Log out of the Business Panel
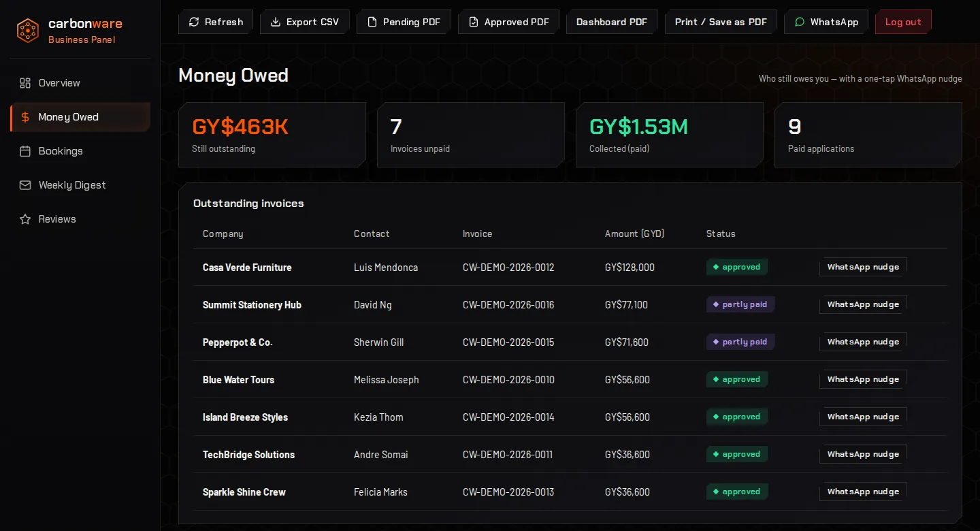The height and width of the screenshot is (531, 980). click(x=903, y=22)
